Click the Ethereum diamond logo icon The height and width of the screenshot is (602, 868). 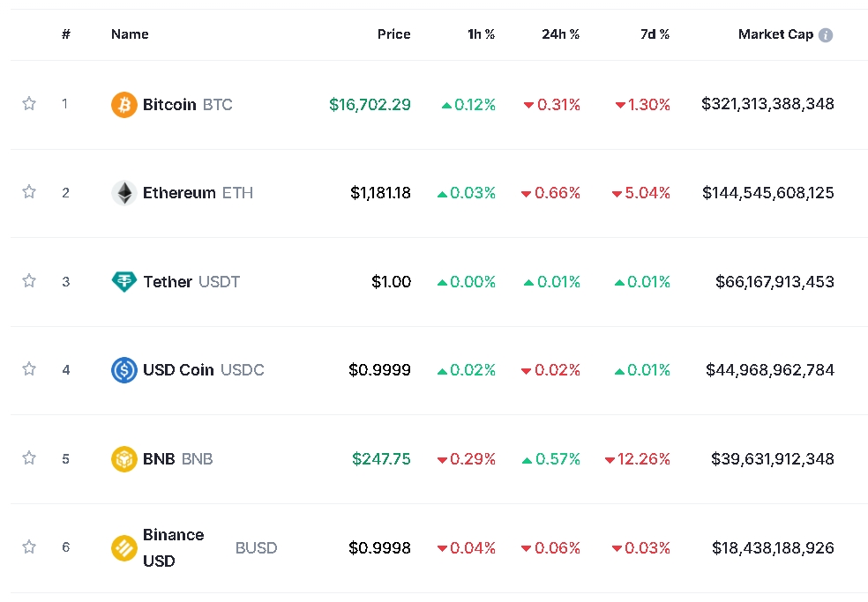click(123, 193)
